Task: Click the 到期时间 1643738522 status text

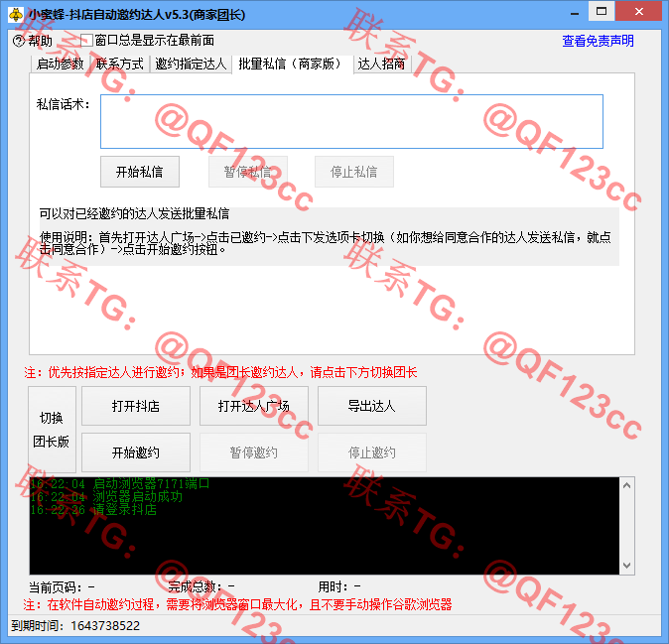Action: [x=75, y=626]
